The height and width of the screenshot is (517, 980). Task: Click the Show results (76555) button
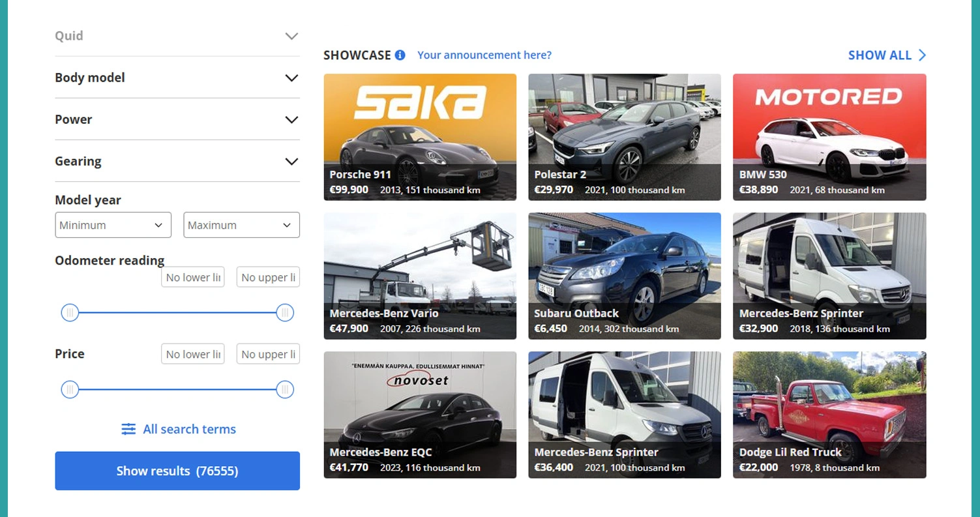[x=177, y=470]
